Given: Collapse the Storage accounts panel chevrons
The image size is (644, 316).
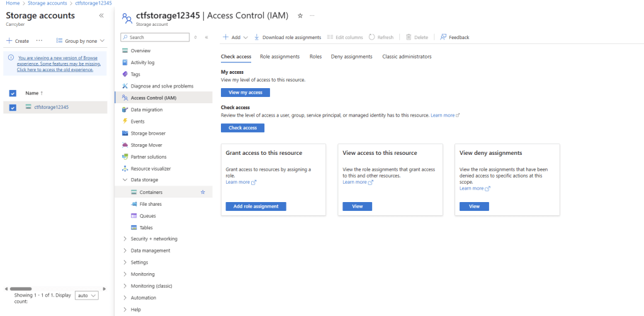Looking at the screenshot, I should pos(102,15).
